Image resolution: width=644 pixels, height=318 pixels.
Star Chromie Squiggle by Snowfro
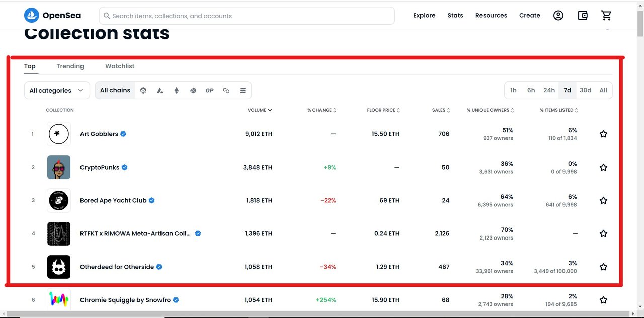point(603,300)
